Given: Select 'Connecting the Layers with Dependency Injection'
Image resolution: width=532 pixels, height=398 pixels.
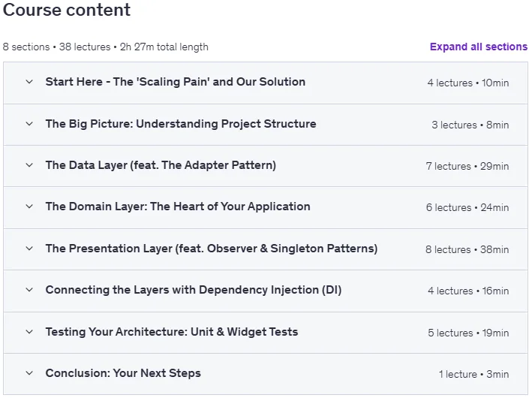Looking at the screenshot, I should pos(194,290).
